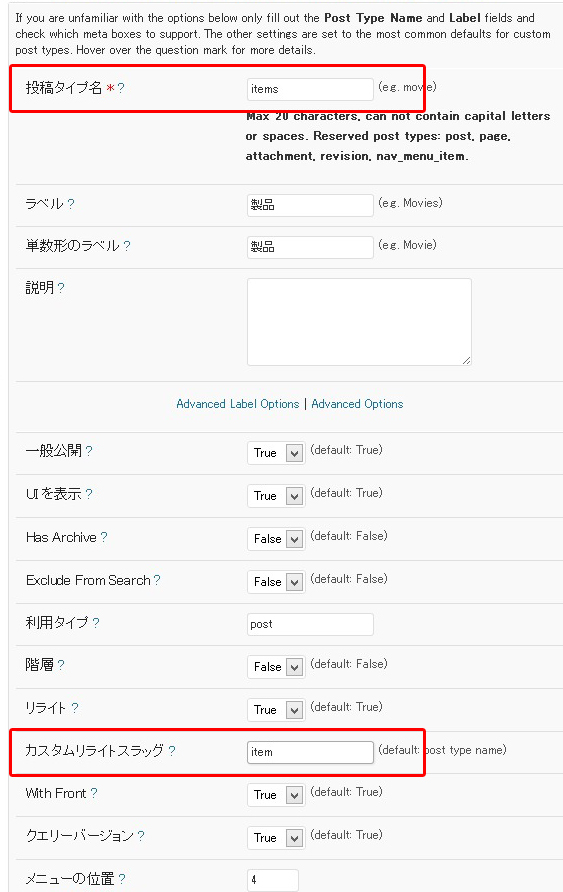The width and height of the screenshot is (563, 892).
Task: Click the question mark next to With Front
Action: coord(94,793)
